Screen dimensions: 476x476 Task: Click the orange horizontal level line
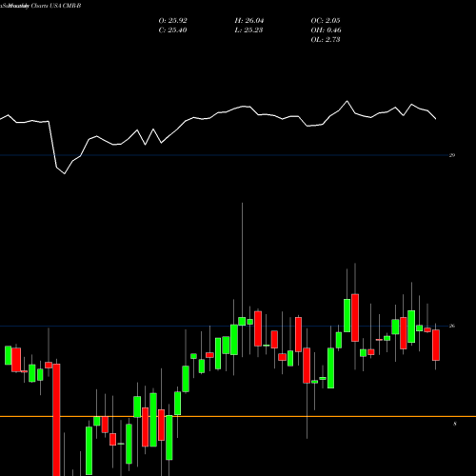point(238,416)
